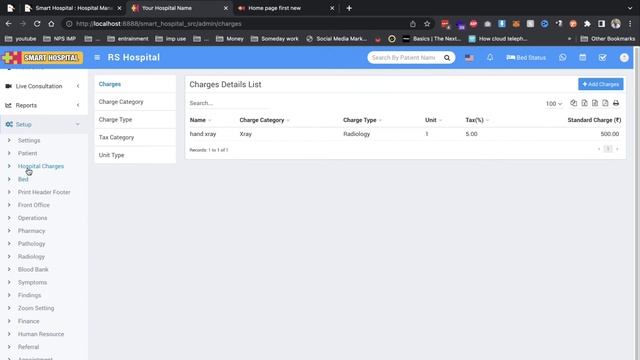Click the patient search magnifier icon

(447, 58)
